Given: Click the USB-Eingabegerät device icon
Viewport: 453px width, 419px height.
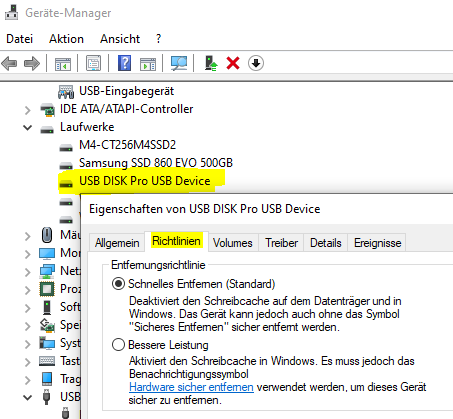Looking at the screenshot, I should [66, 92].
